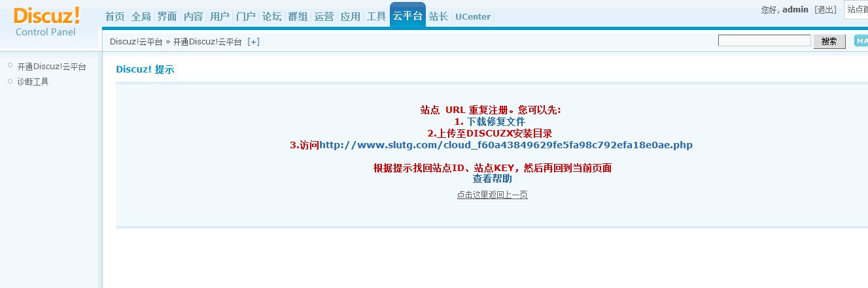
Task: Open the 站长 menu tab
Action: pyautogui.click(x=438, y=16)
